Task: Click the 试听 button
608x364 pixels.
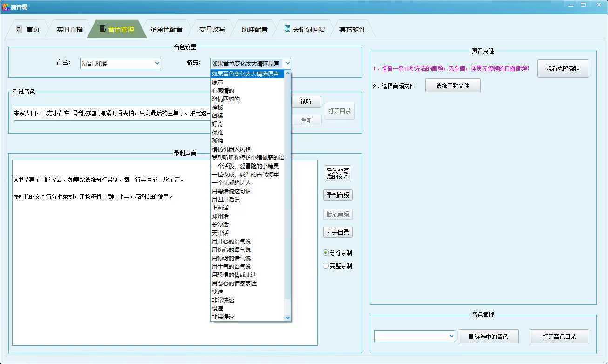Action: coord(306,102)
